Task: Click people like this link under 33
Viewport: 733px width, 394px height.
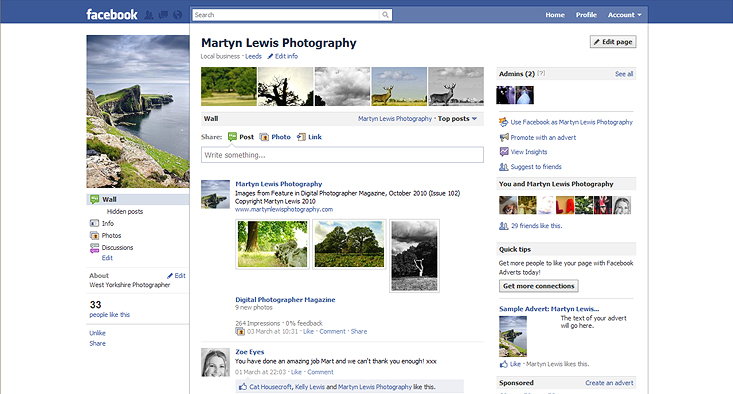Action: [109, 315]
